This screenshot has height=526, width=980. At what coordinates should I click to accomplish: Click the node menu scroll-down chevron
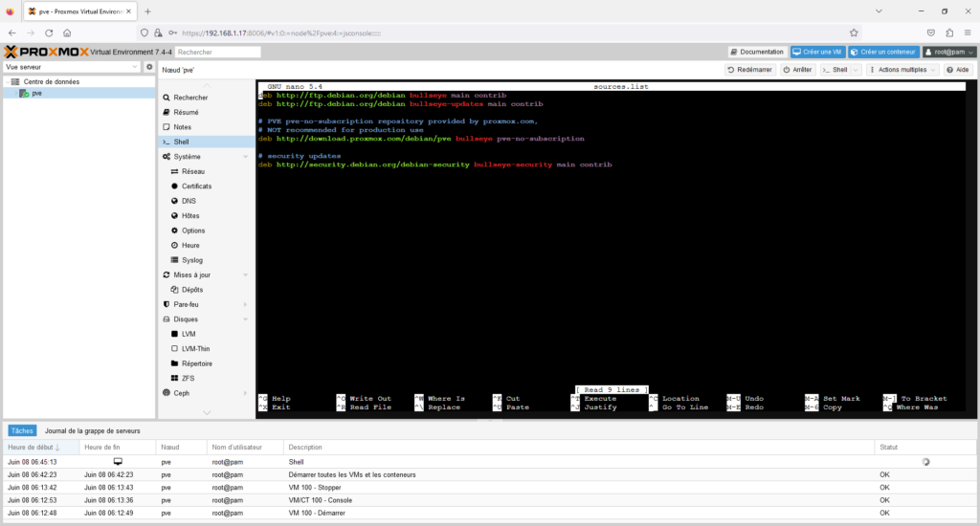(x=207, y=412)
